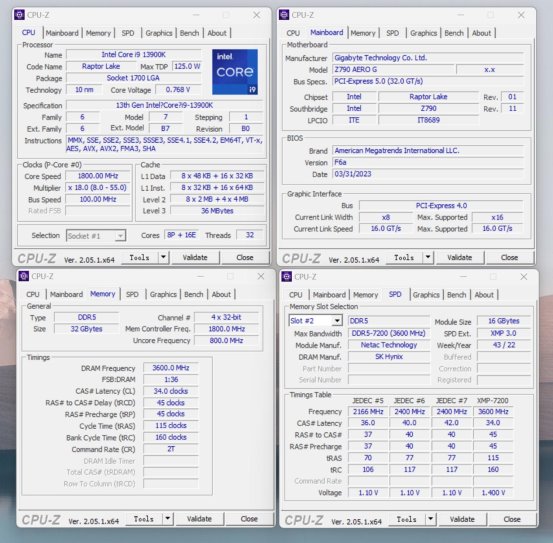553x543 pixels.
Task: Click the Level 3 cache value 36 MBytes
Action: 217,211
